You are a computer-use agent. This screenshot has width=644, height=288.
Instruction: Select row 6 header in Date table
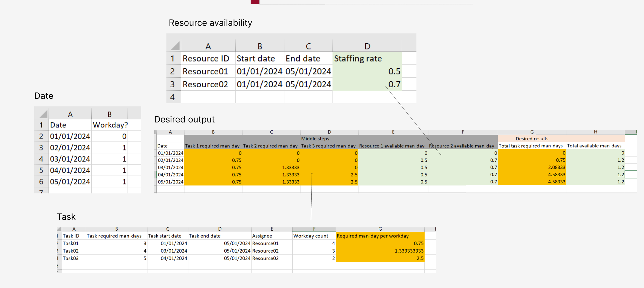click(x=41, y=181)
